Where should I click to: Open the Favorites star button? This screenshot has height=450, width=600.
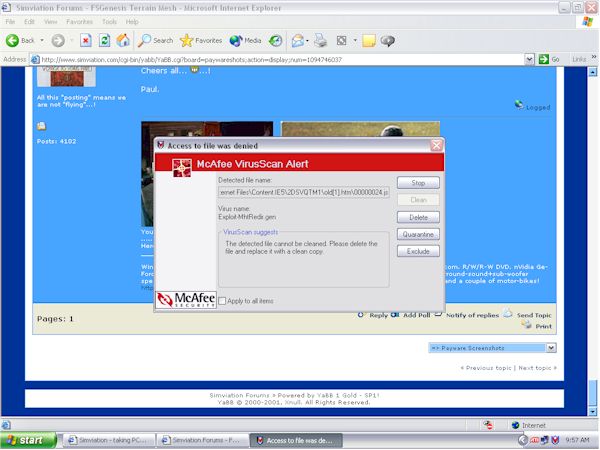pos(201,41)
